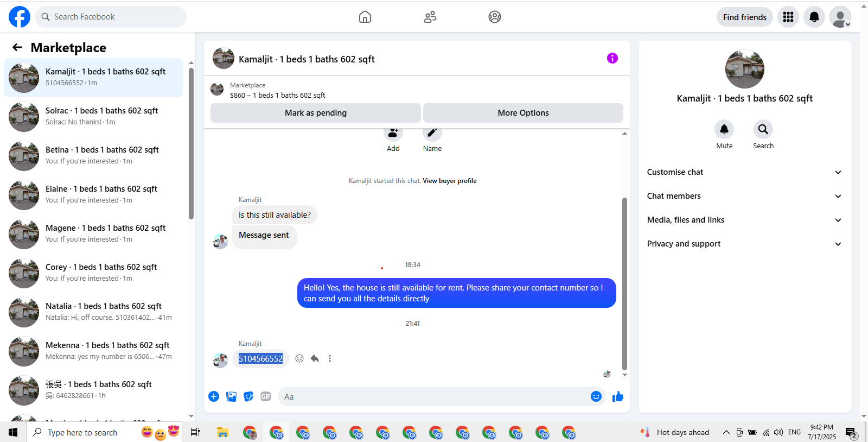Open the Groups icon in top navigation
This screenshot has width=868, height=442.
(x=495, y=17)
